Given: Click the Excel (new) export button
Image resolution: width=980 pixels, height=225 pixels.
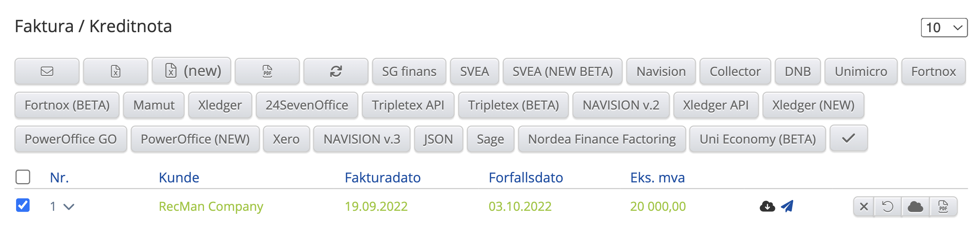Looking at the screenshot, I should coord(191,71).
